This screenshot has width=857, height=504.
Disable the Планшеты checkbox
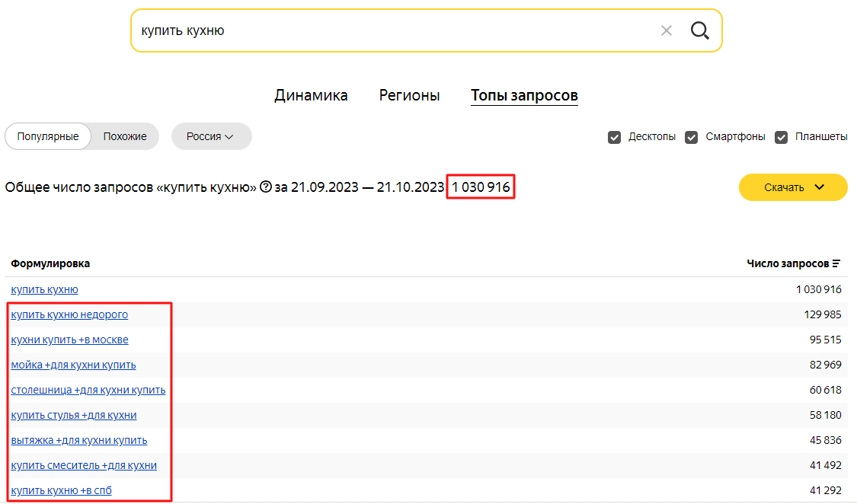(x=781, y=137)
